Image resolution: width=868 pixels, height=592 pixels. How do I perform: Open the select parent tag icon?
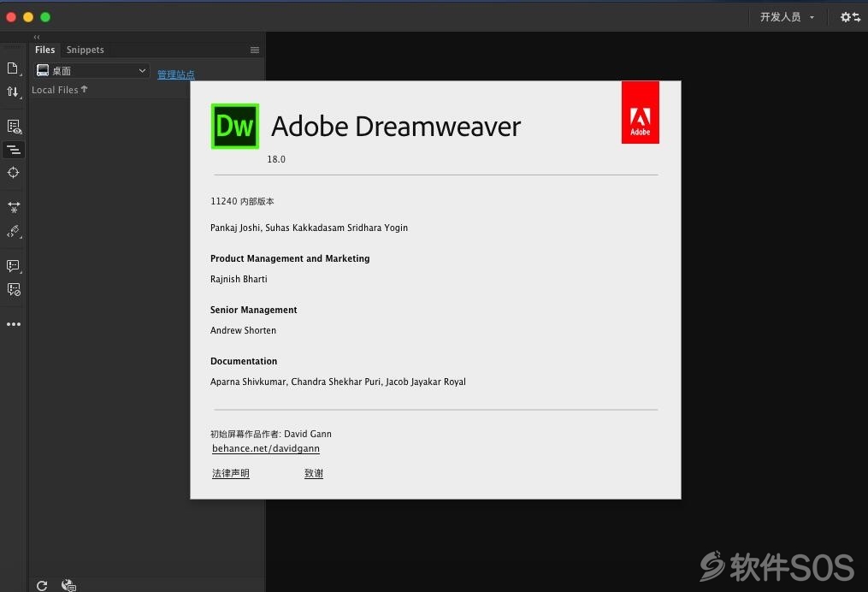click(x=14, y=232)
